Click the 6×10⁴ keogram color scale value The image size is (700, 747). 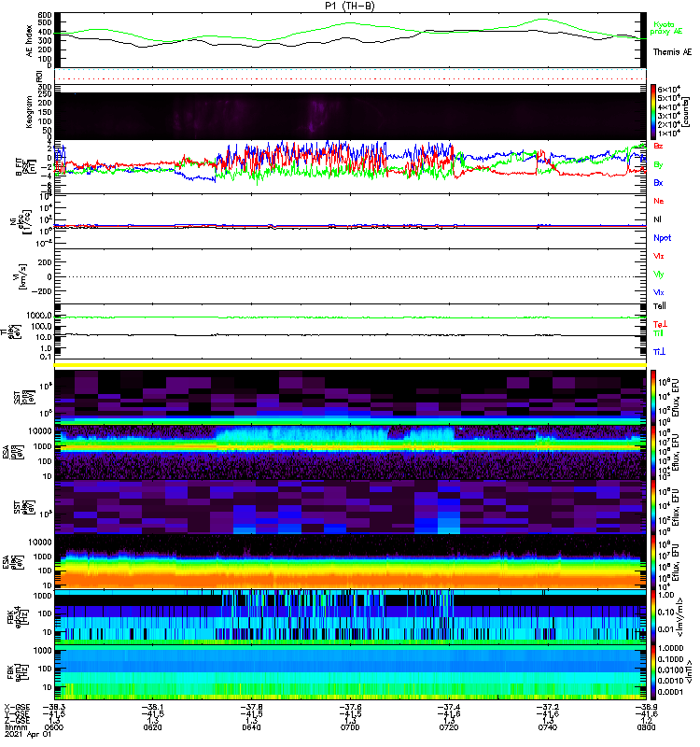pos(669,89)
